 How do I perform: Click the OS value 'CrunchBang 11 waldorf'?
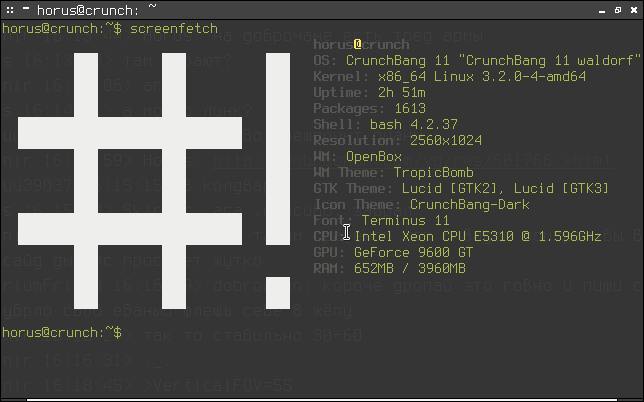pos(493,60)
